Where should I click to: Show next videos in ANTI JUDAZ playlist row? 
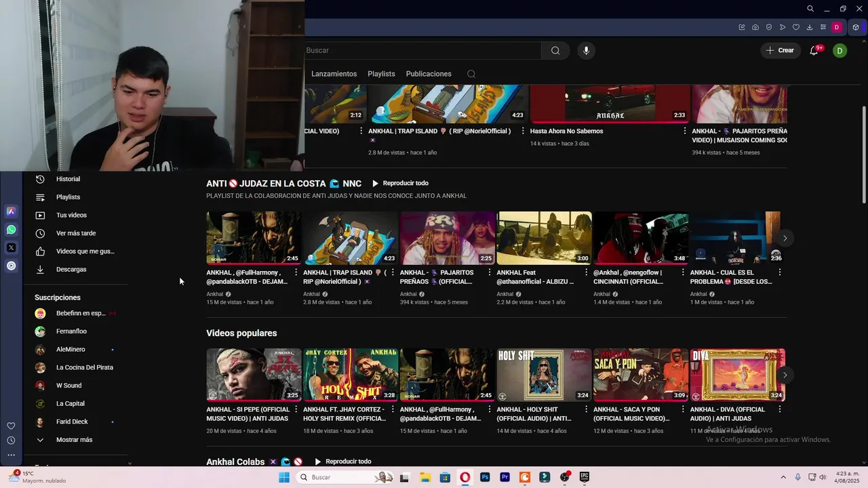(785, 238)
